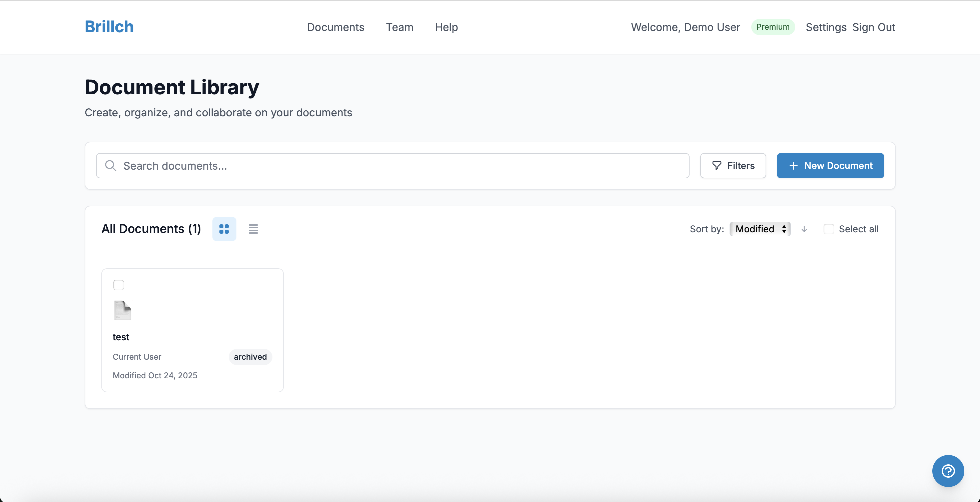Click the search magnifier icon
980x502 pixels.
(x=111, y=166)
